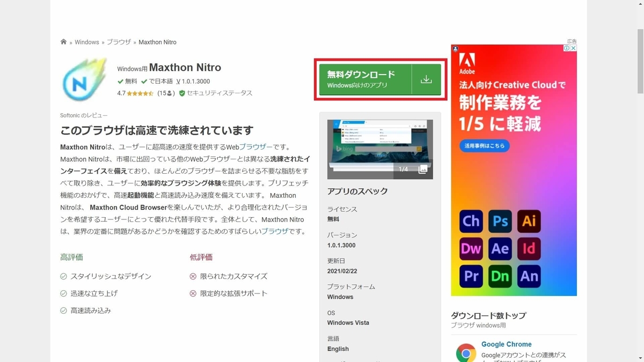Click the ダウンロード数トップ heading

tap(488, 315)
